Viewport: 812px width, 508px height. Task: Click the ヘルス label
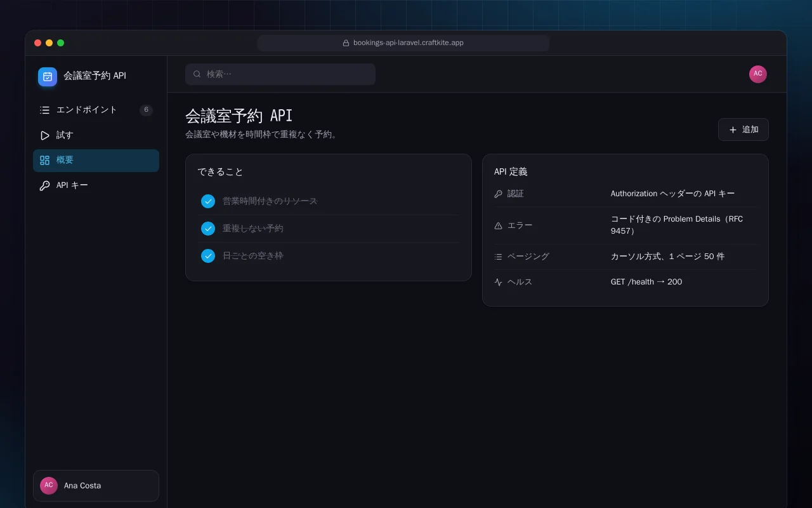click(x=520, y=282)
